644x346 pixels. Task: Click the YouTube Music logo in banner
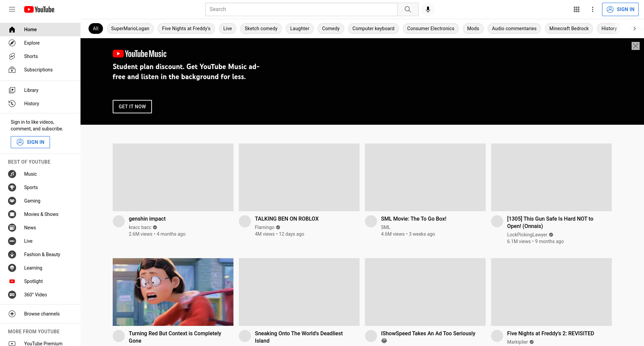tap(140, 54)
